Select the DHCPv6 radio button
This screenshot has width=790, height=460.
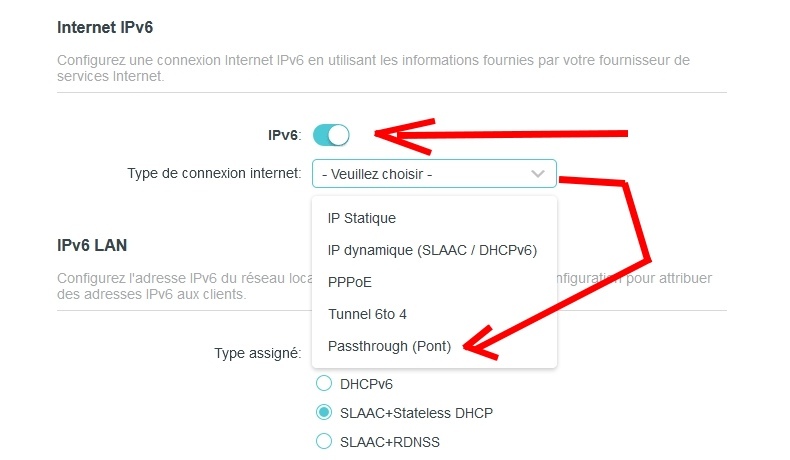[x=323, y=383]
